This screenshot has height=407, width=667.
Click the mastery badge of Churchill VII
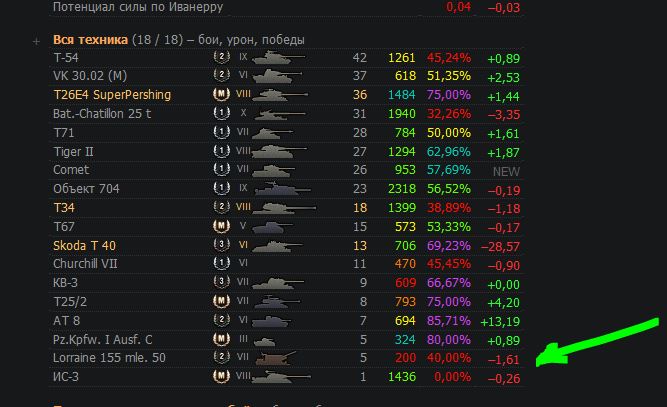[222, 263]
